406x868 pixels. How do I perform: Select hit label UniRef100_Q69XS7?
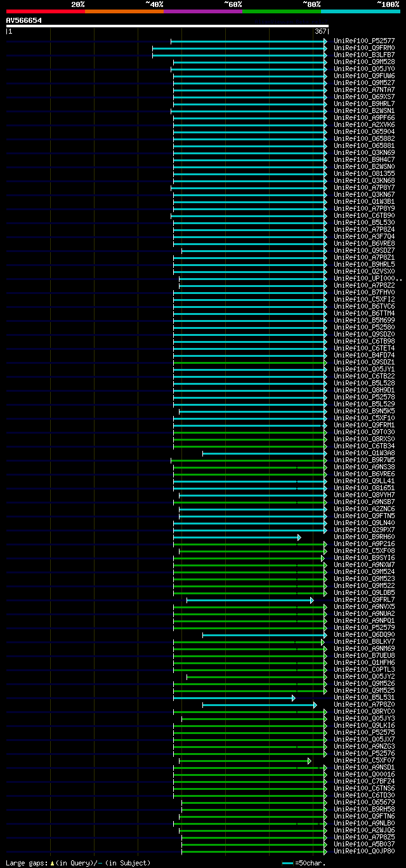(x=364, y=97)
